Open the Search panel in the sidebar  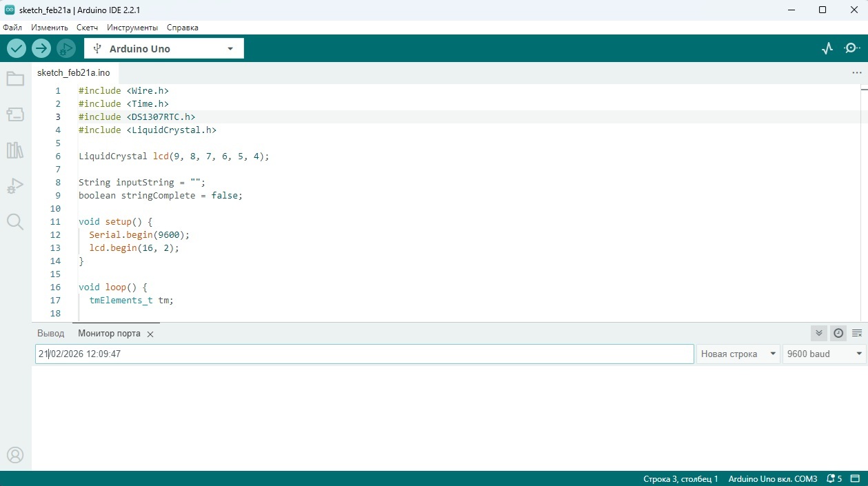pos(15,221)
